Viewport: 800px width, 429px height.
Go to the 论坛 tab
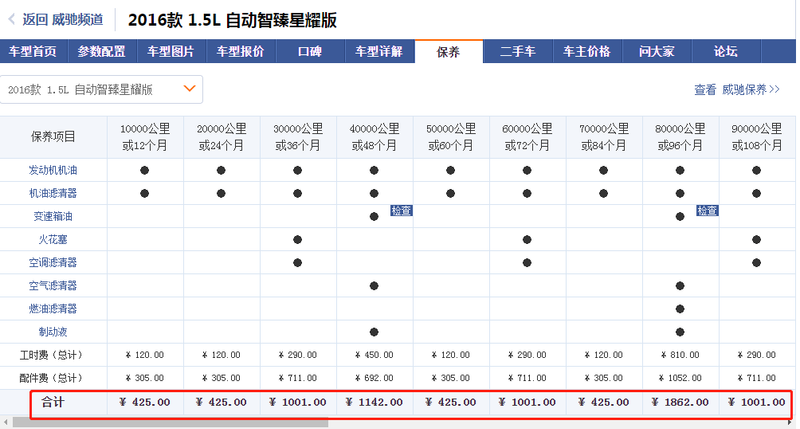point(725,52)
